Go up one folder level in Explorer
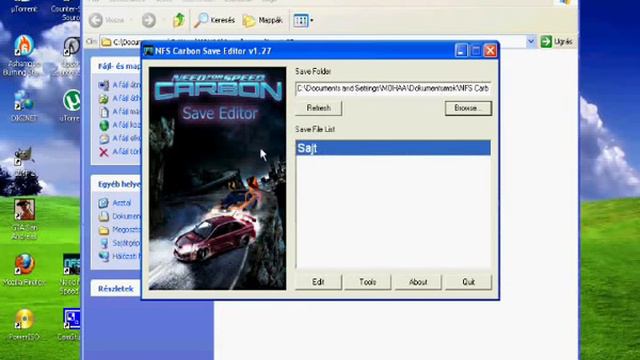 (x=178, y=20)
